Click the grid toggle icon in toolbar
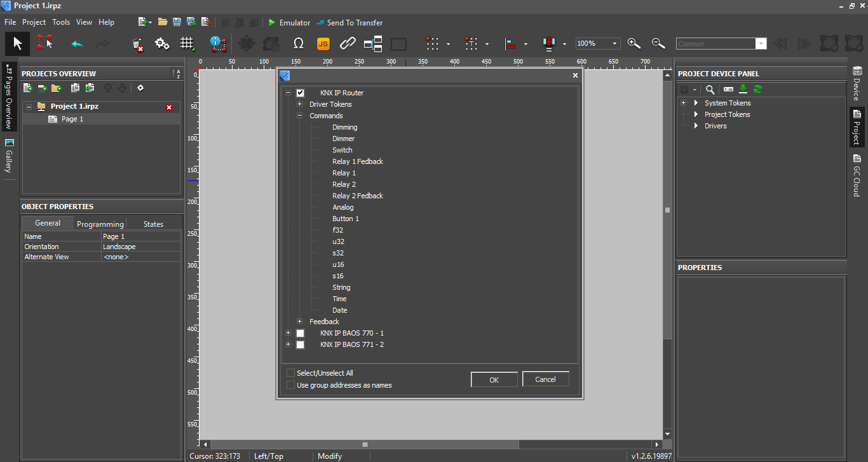 tap(187, 44)
